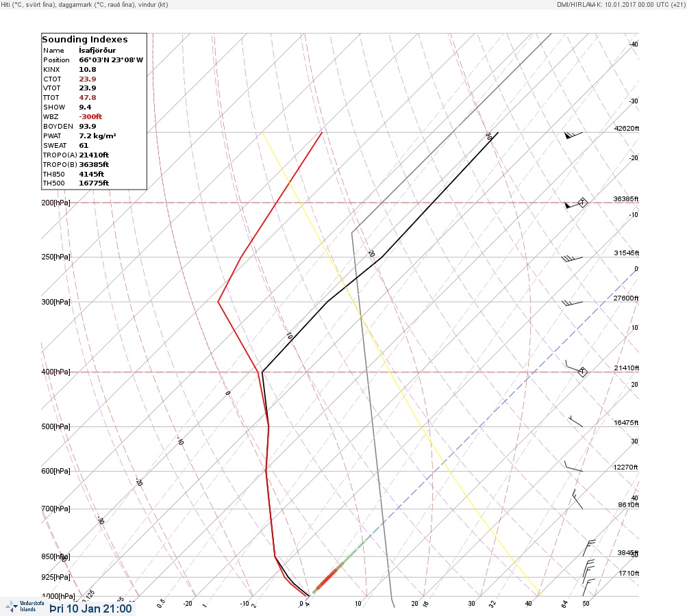Image resolution: width=687 pixels, height=616 pixels.
Task: Click the '12270ft' altitude label
Action: [x=625, y=467]
